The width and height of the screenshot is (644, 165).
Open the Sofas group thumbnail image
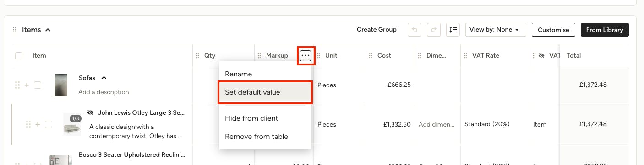pos(61,85)
